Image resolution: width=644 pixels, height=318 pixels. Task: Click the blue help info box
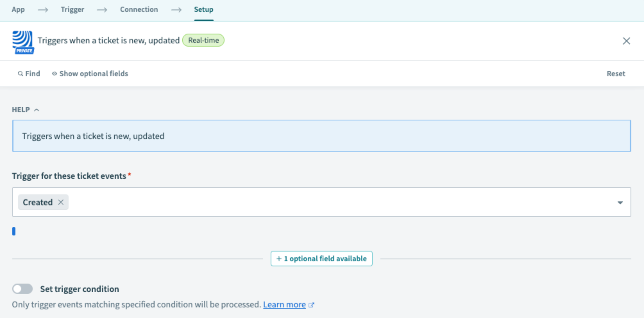[321, 136]
